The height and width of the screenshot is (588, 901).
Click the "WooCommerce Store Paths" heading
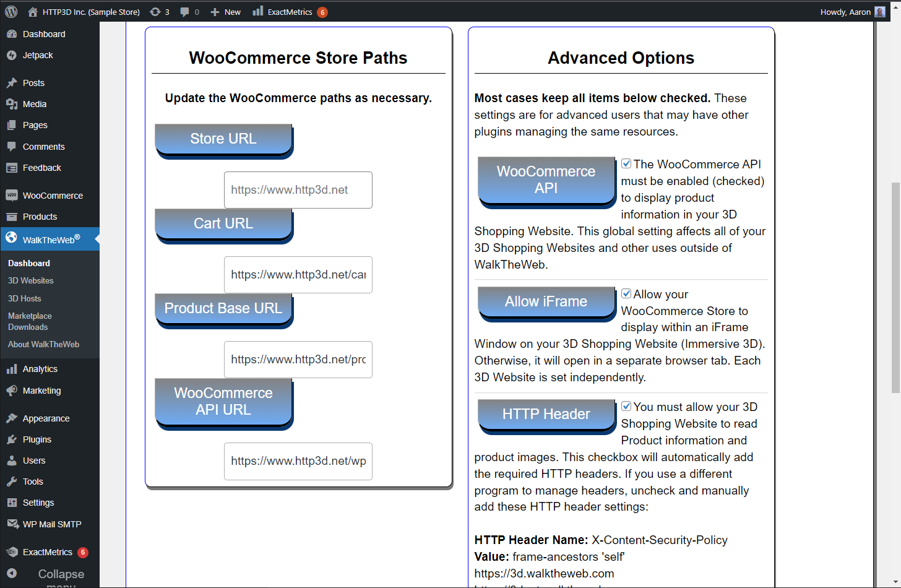pyautogui.click(x=298, y=58)
